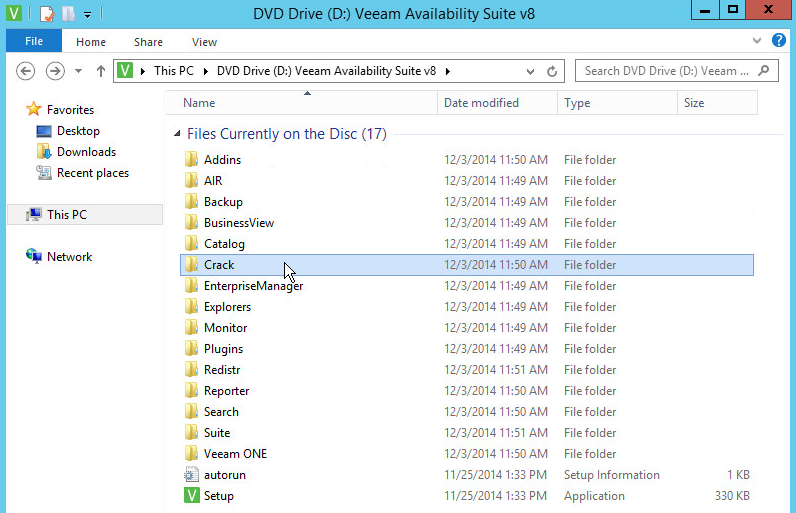The image size is (796, 513).
Task: Go up one folder level
Action: coord(101,71)
